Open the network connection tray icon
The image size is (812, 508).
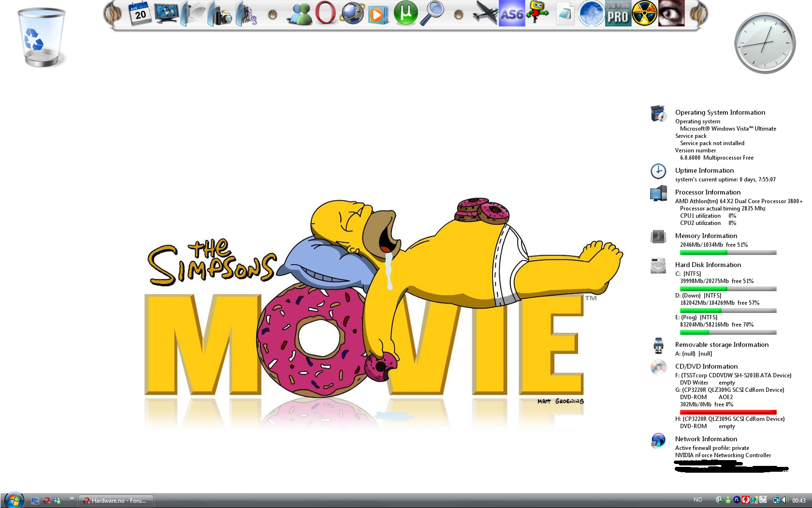[776, 500]
